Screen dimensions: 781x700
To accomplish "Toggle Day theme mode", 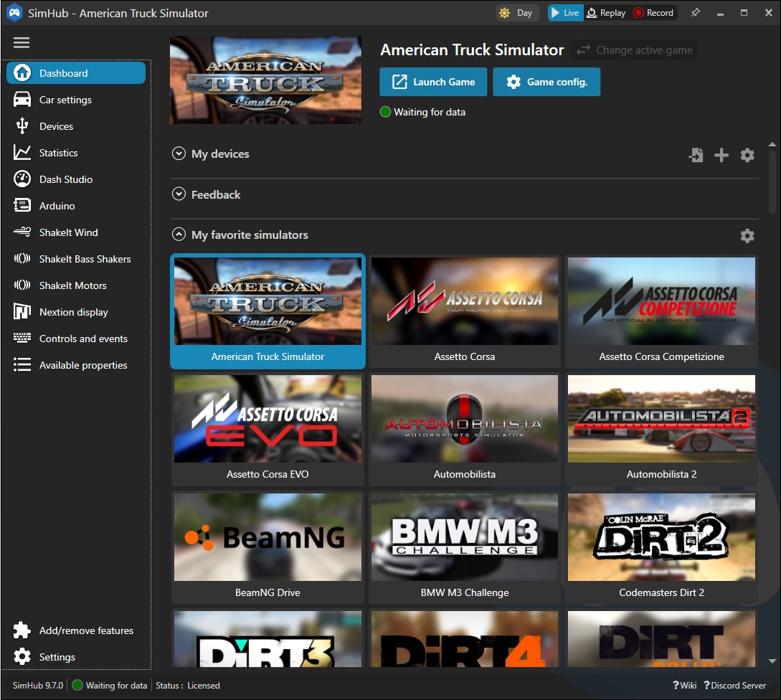I will (516, 13).
